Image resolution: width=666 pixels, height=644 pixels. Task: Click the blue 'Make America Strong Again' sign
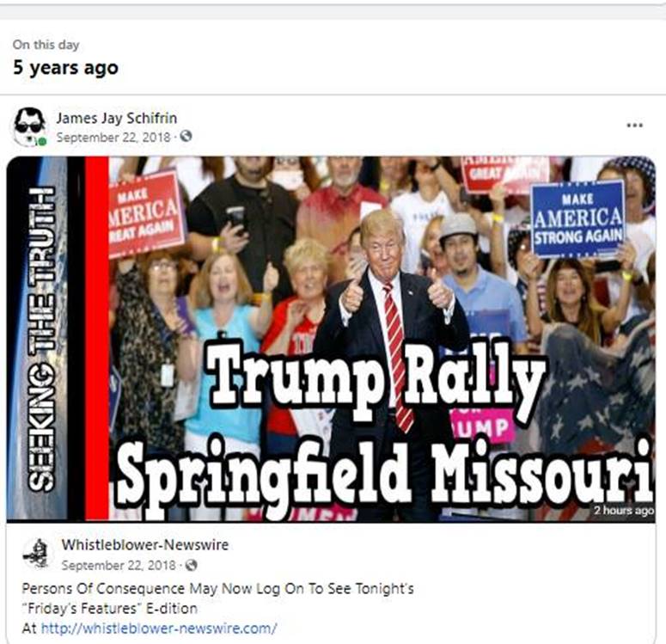pyautogui.click(x=578, y=219)
